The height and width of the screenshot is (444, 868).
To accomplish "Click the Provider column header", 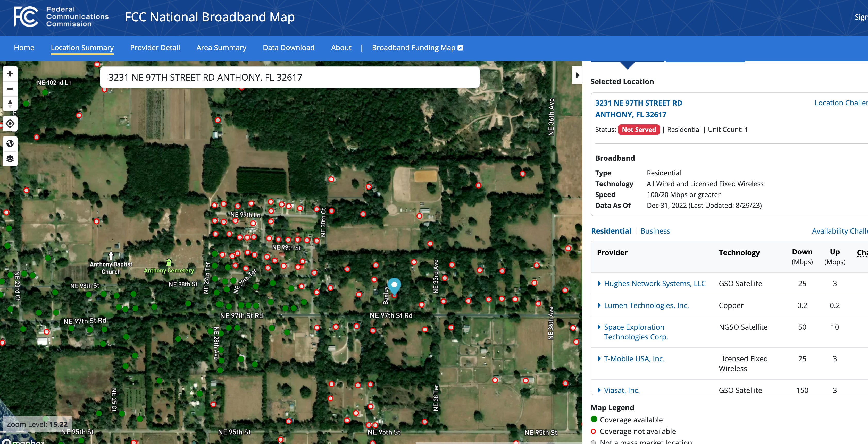I will click(x=612, y=252).
